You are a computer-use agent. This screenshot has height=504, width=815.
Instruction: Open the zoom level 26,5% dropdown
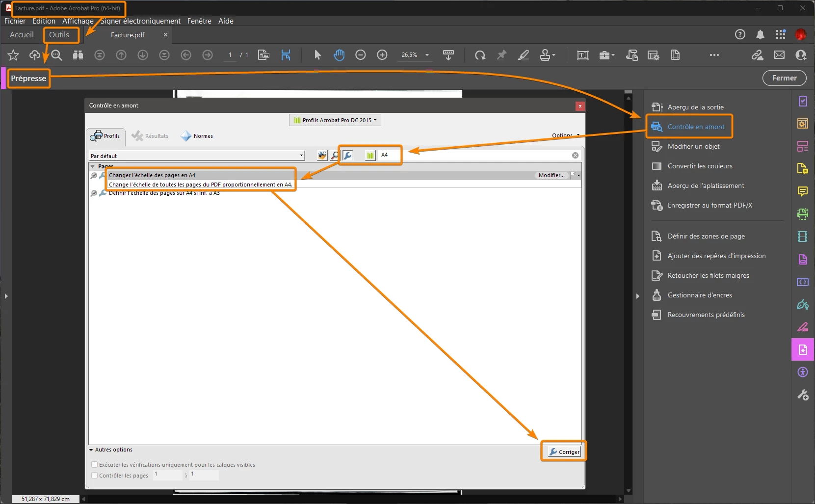coord(427,55)
